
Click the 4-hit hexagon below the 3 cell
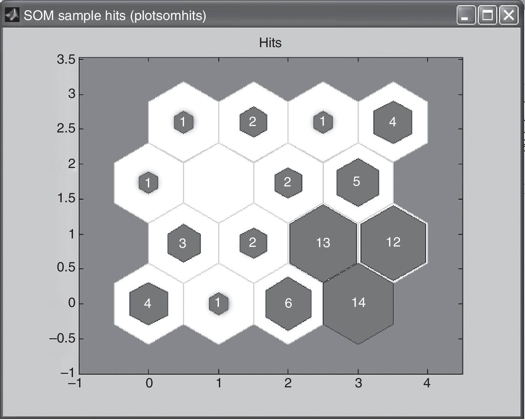pos(149,303)
